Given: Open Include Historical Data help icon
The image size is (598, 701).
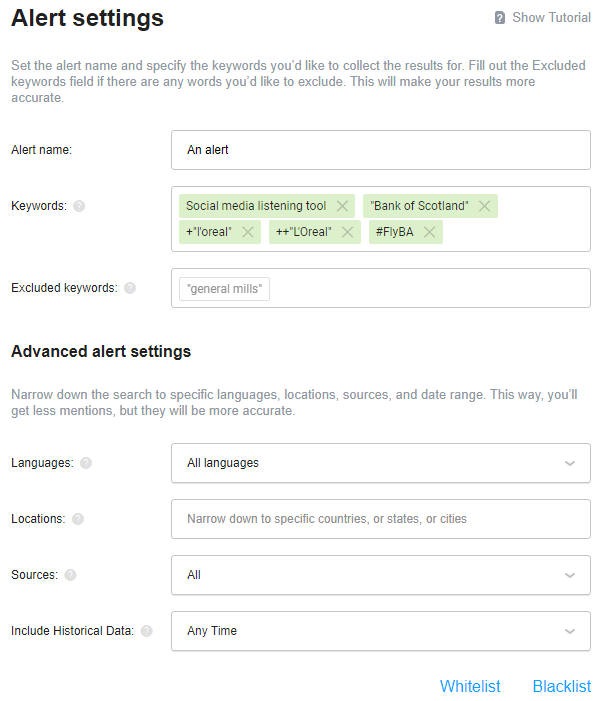Looking at the screenshot, I should pos(147,631).
